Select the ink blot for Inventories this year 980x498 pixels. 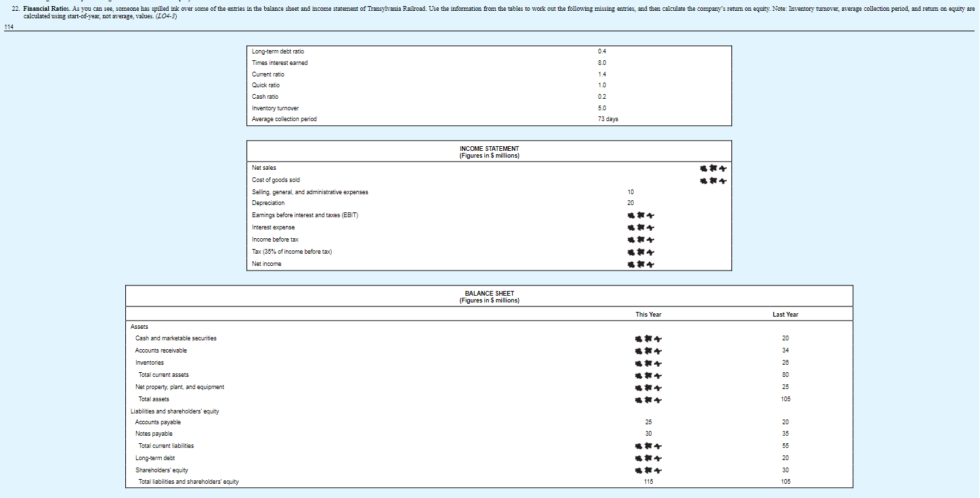648,363
